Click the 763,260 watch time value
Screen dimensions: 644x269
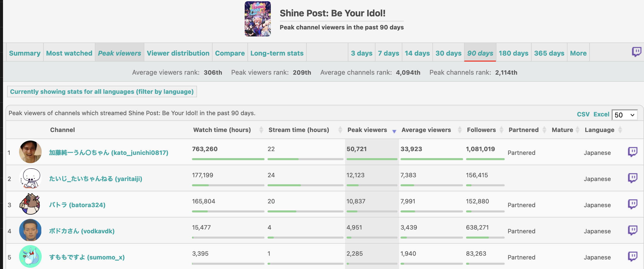[x=205, y=149]
